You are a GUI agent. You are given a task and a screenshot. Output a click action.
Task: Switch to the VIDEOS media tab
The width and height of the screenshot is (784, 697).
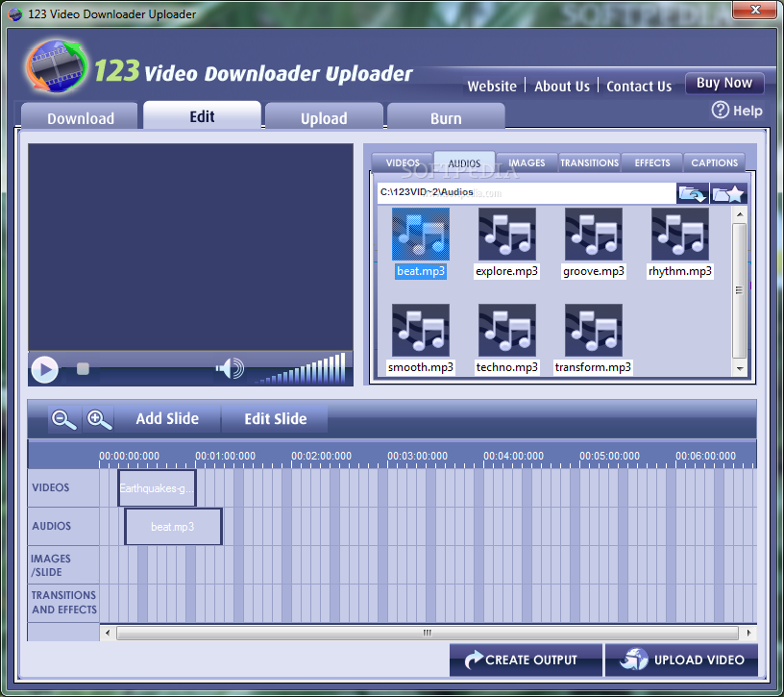tap(403, 162)
